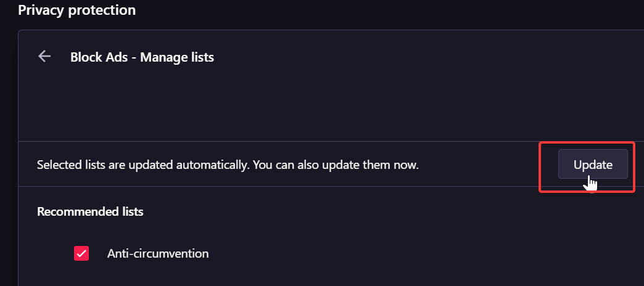Click the word Anti-circumvention next to checkbox
This screenshot has width=644, height=286.
pyautogui.click(x=158, y=253)
